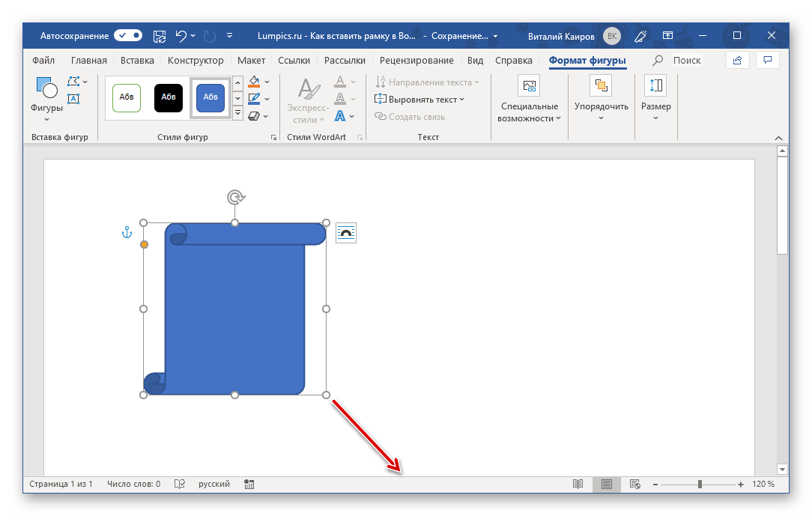Click the Web Layout view icon
This screenshot has height=516, width=812.
click(x=634, y=485)
